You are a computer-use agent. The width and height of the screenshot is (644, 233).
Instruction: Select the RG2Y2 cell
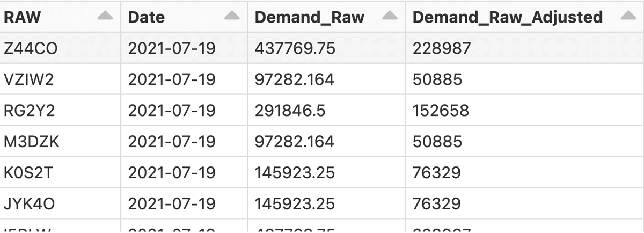click(x=30, y=111)
